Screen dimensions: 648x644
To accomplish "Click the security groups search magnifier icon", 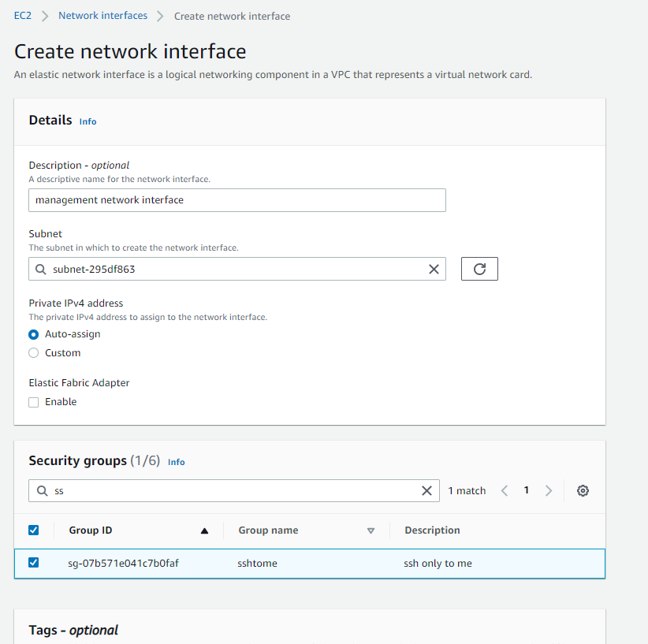I will (41, 490).
